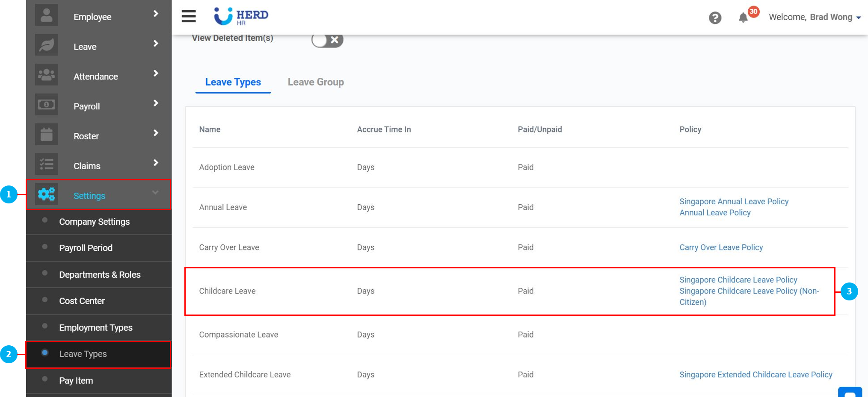Collapse the Settings menu chevron

tap(155, 193)
